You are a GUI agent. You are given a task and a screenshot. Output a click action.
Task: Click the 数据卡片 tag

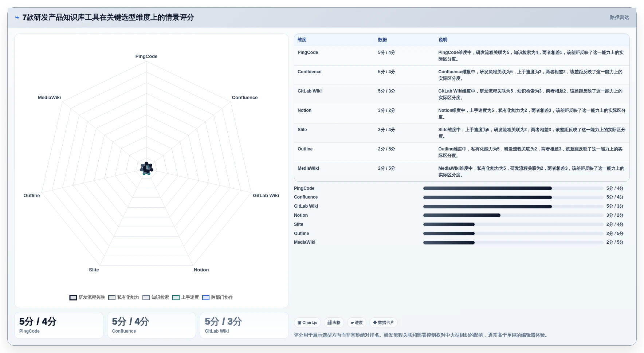point(384,323)
